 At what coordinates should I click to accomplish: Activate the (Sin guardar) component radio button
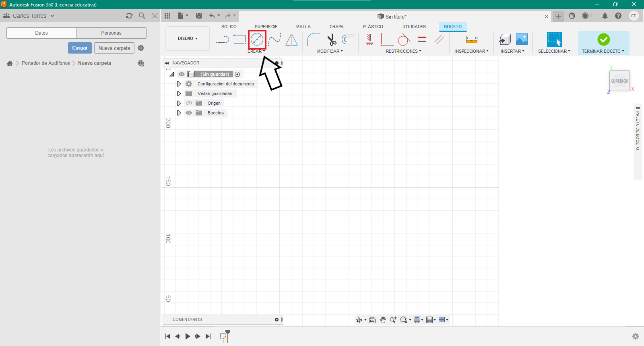pyautogui.click(x=237, y=74)
